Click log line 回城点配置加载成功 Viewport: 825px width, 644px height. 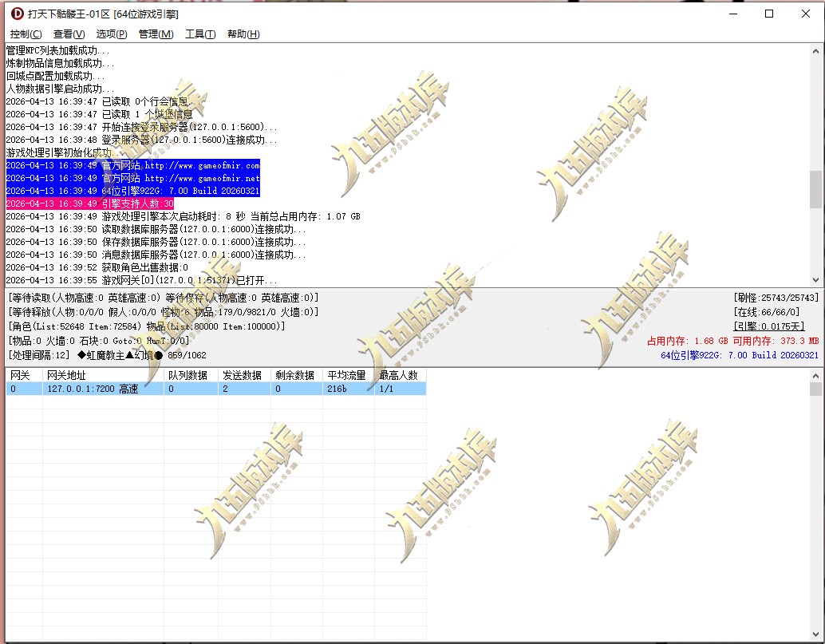(x=55, y=76)
